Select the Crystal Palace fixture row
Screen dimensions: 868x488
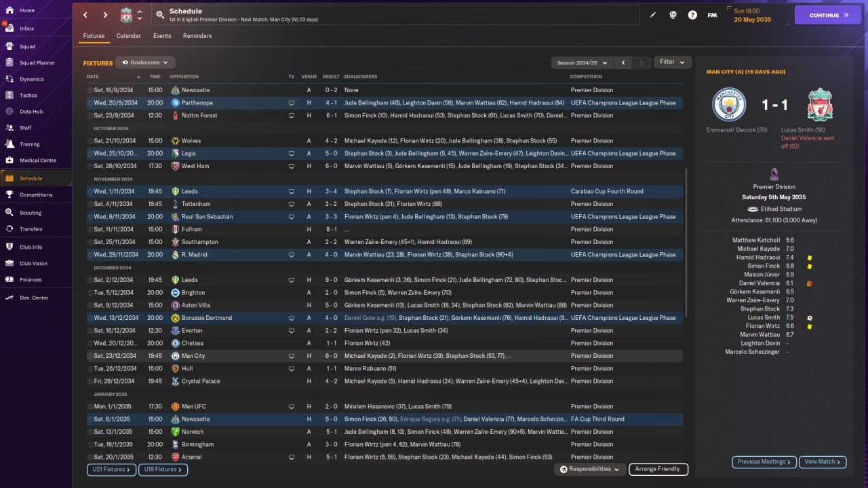tap(384, 381)
